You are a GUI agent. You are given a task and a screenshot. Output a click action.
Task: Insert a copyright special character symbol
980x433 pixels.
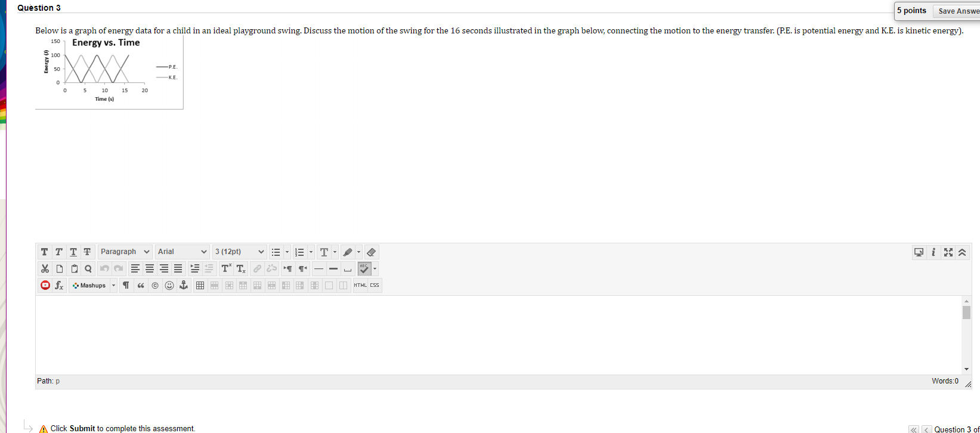click(x=155, y=285)
